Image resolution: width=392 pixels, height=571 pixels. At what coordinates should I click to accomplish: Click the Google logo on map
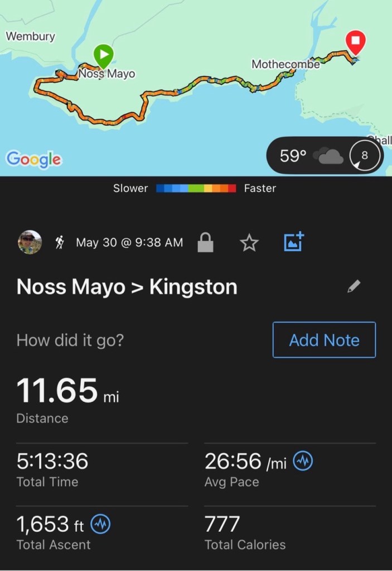[x=33, y=159]
